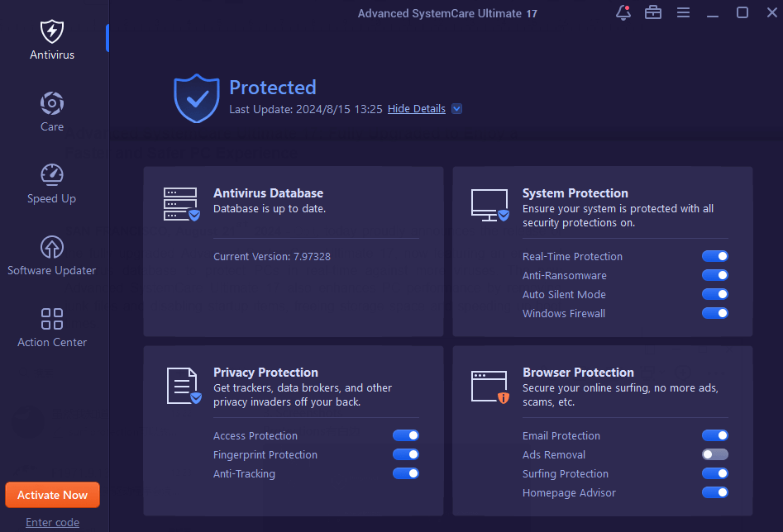The image size is (783, 532).
Task: Click the Enter code link
Action: point(52,522)
